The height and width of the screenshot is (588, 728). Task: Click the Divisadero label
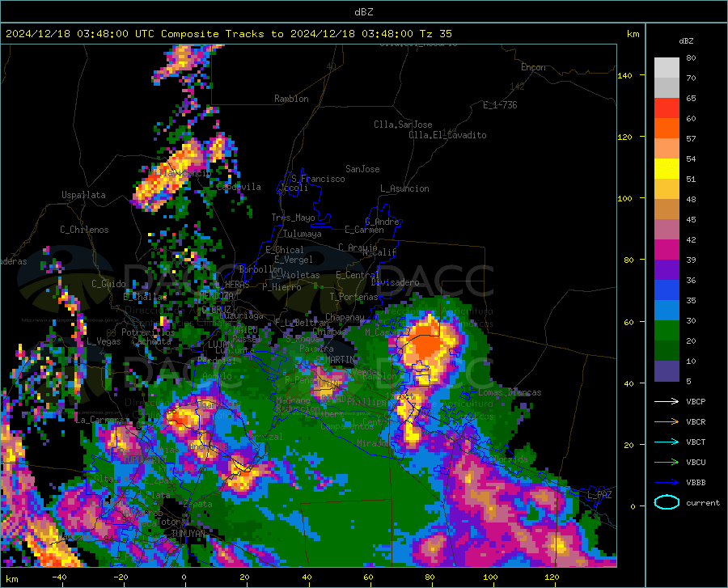[x=395, y=282]
